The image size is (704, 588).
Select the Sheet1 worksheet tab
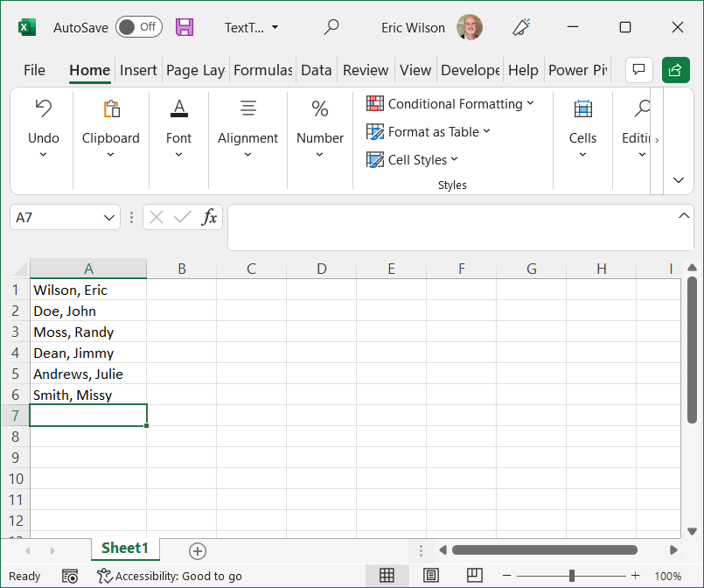coord(125,549)
